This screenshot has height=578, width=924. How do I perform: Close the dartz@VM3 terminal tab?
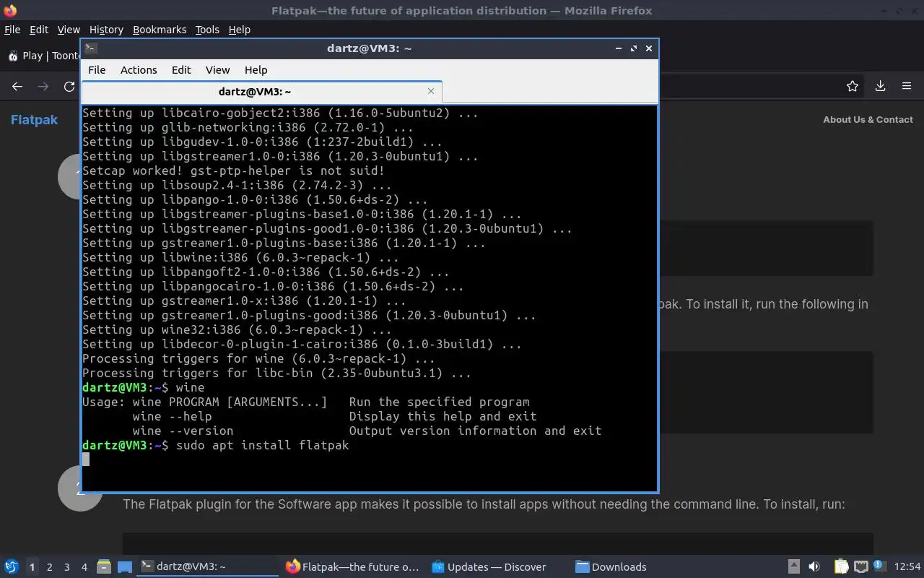click(x=431, y=91)
